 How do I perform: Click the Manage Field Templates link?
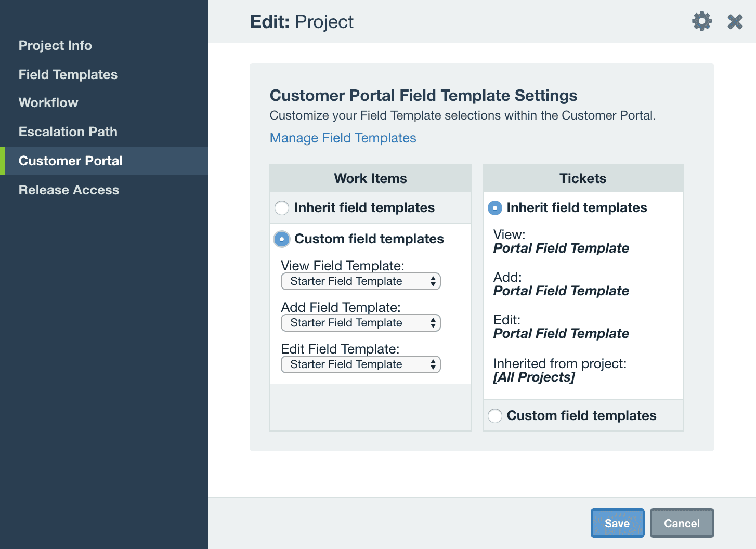[343, 138]
